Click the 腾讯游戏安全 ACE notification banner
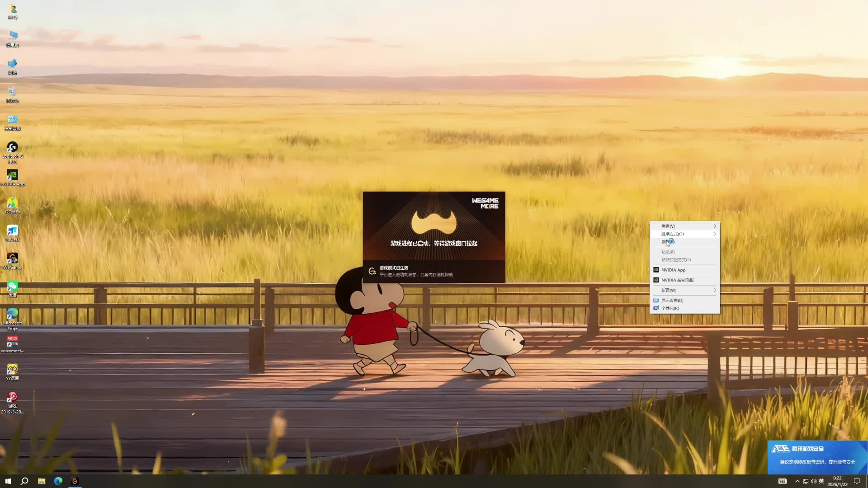The width and height of the screenshot is (868, 488). [x=817, y=456]
